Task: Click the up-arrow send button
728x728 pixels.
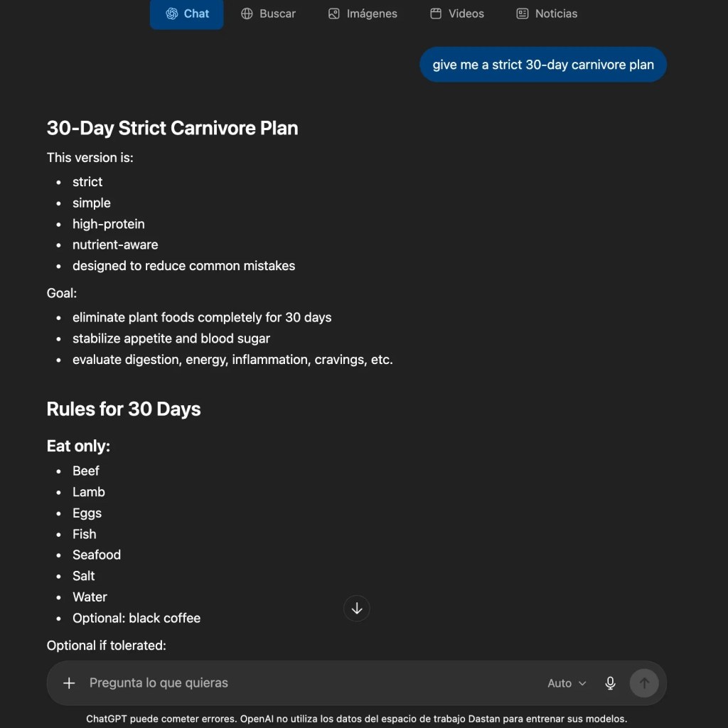Action: pyautogui.click(x=644, y=683)
